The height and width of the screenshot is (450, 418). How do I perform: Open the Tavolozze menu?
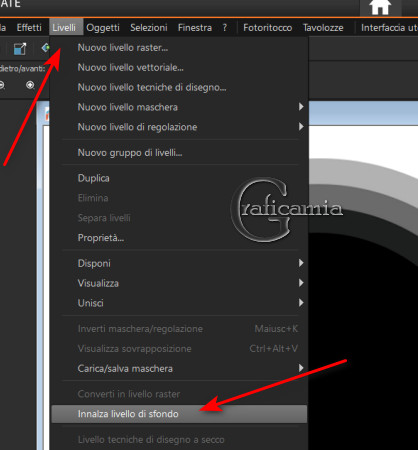pyautogui.click(x=323, y=27)
